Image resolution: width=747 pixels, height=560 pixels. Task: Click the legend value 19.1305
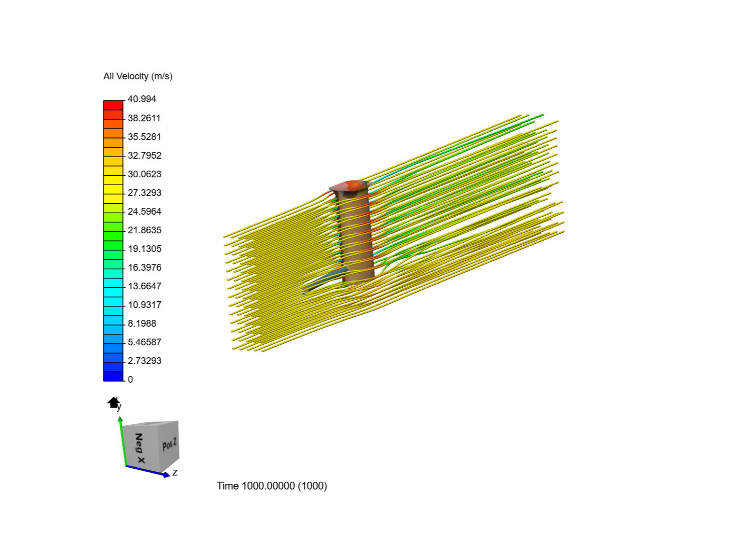(x=144, y=249)
